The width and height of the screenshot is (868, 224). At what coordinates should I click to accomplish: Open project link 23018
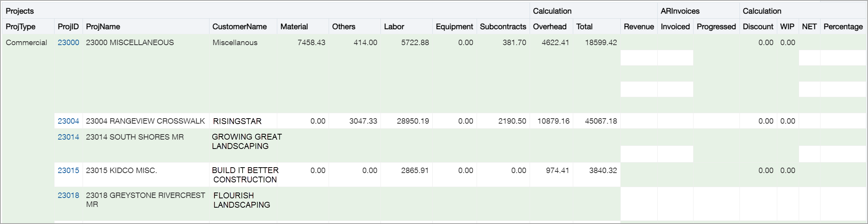(x=68, y=195)
